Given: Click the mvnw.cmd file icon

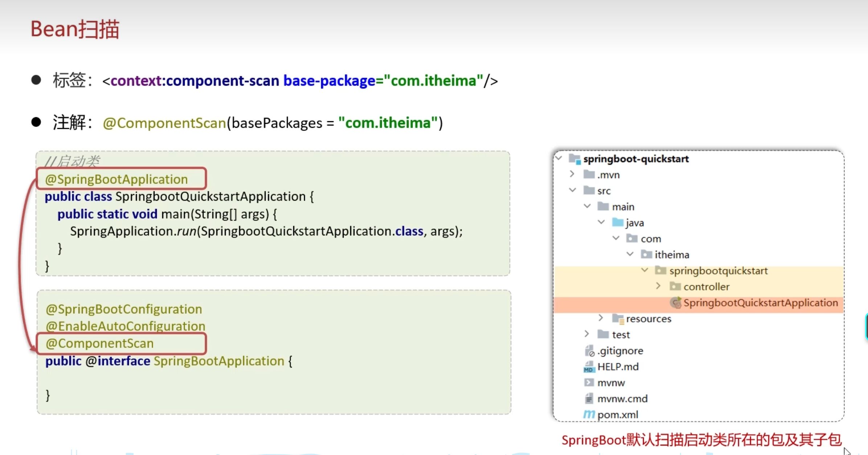Looking at the screenshot, I should coord(589,398).
